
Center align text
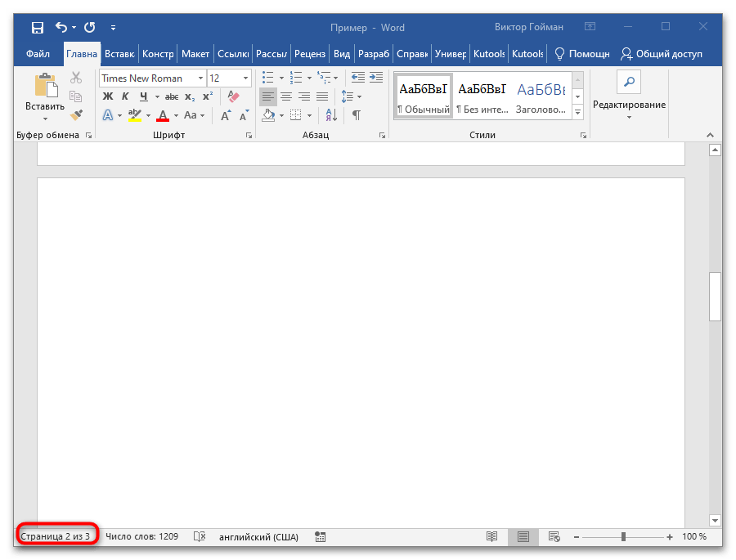(x=286, y=96)
